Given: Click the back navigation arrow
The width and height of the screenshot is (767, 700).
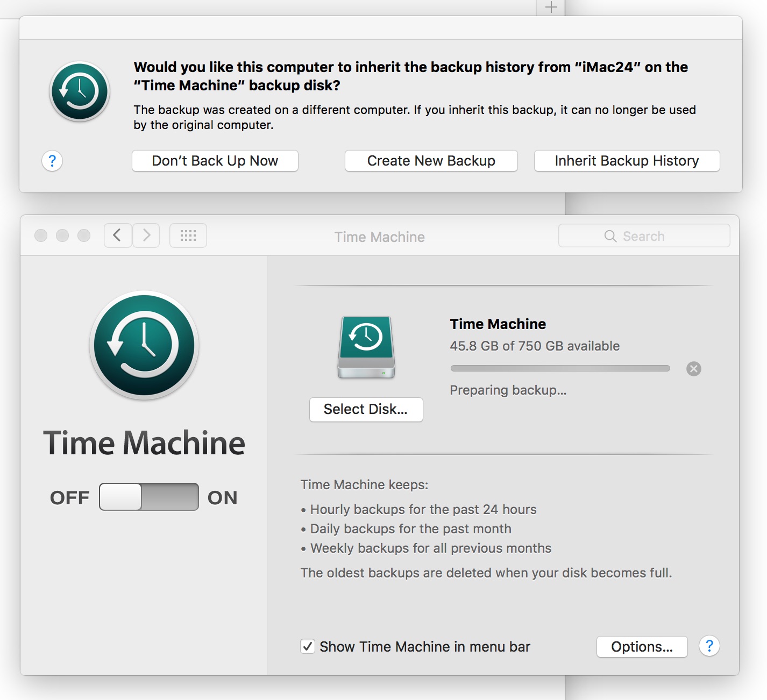Looking at the screenshot, I should (118, 235).
